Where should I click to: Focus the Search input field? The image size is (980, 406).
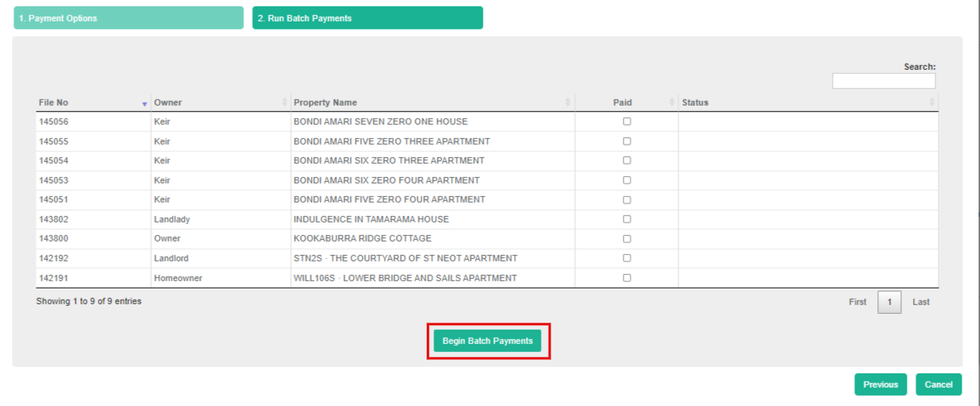coord(884,81)
